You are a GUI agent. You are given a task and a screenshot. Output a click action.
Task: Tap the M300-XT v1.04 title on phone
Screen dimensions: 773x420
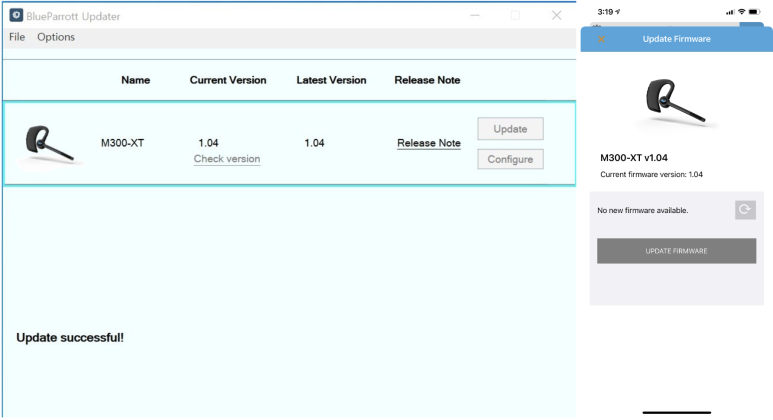[x=633, y=158]
